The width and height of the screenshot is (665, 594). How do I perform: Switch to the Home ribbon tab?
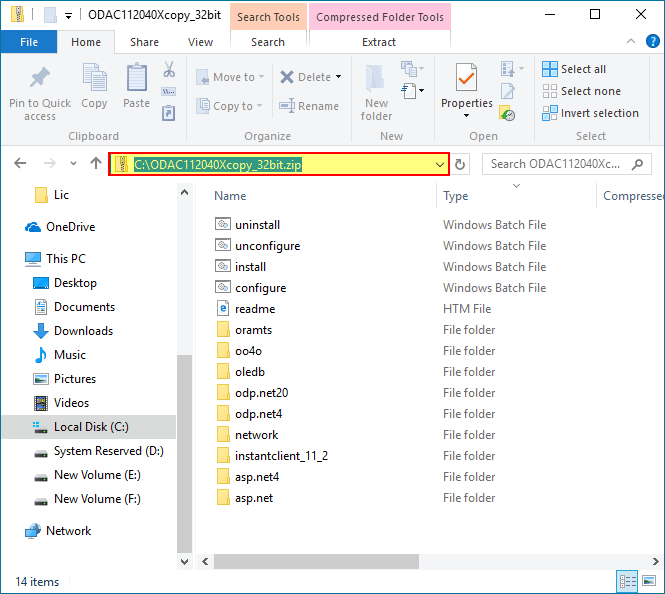pos(86,42)
